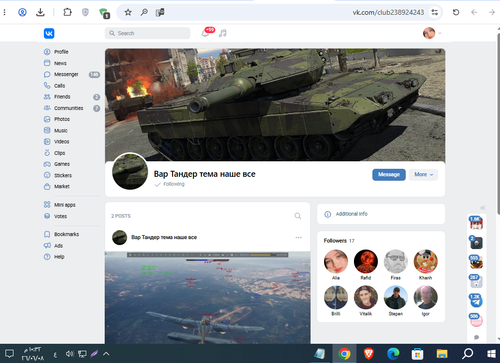
Task: Reload the page with refresh icon
Action: 456,12
